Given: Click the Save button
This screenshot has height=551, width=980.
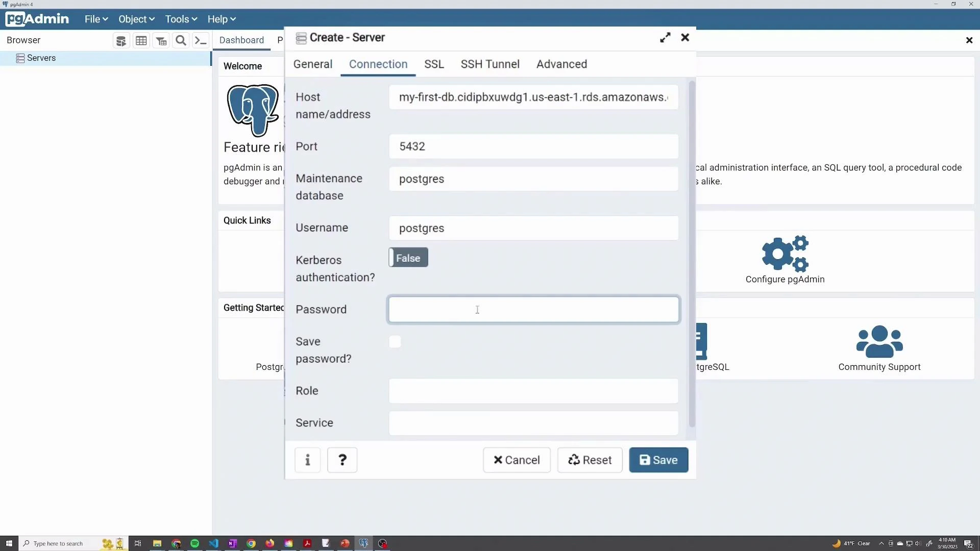Looking at the screenshot, I should click(x=658, y=460).
